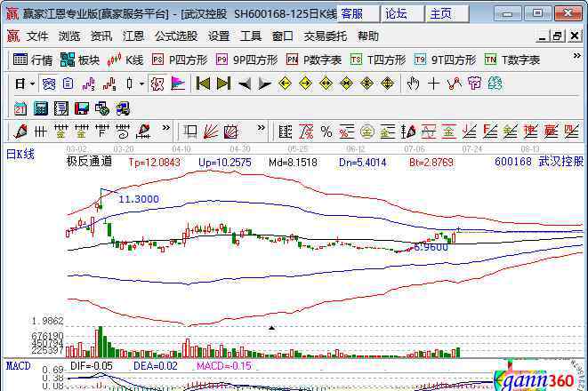Step forward with the right arrow

tap(265, 84)
